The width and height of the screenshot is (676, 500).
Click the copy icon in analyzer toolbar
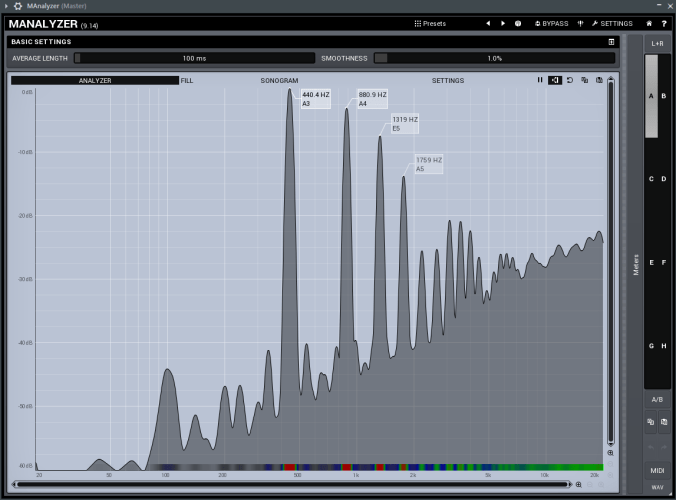584,80
